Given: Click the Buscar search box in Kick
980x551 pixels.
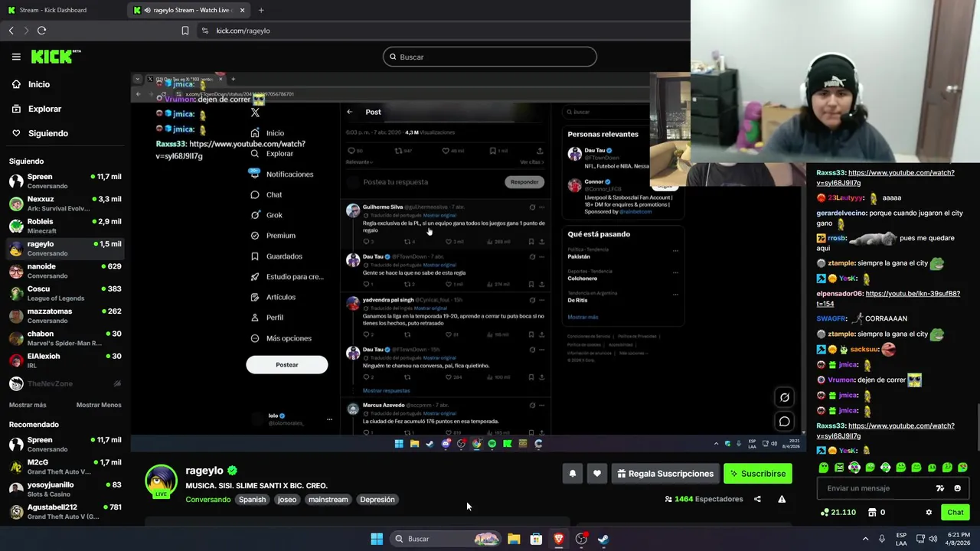Looking at the screenshot, I should pyautogui.click(x=490, y=57).
